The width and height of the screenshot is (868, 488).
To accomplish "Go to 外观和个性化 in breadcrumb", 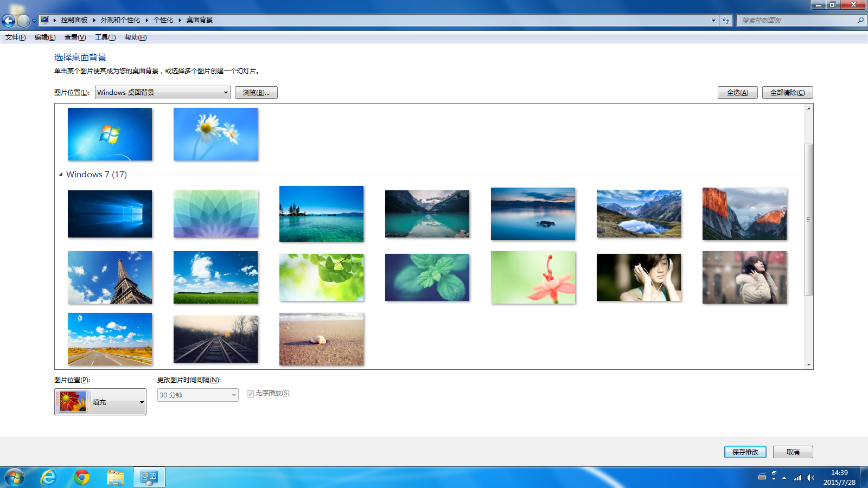I will [120, 20].
